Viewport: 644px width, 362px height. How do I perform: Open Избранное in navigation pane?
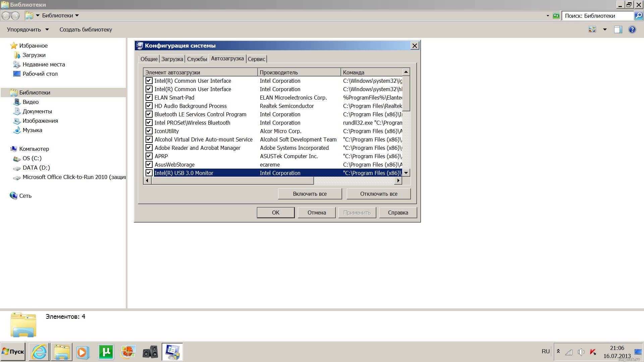[33, 46]
